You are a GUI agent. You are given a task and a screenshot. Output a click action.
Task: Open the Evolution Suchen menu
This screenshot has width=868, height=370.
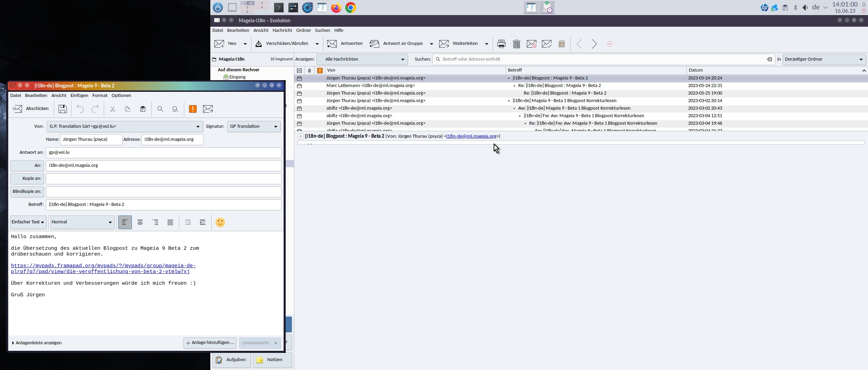tap(322, 30)
